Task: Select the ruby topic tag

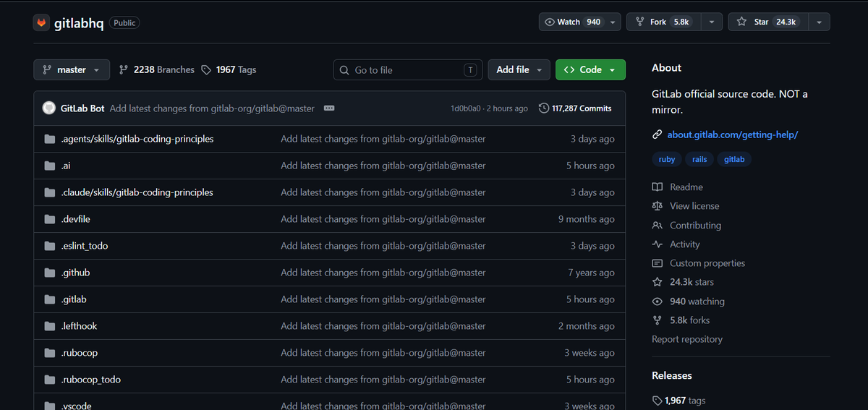Action: tap(667, 159)
